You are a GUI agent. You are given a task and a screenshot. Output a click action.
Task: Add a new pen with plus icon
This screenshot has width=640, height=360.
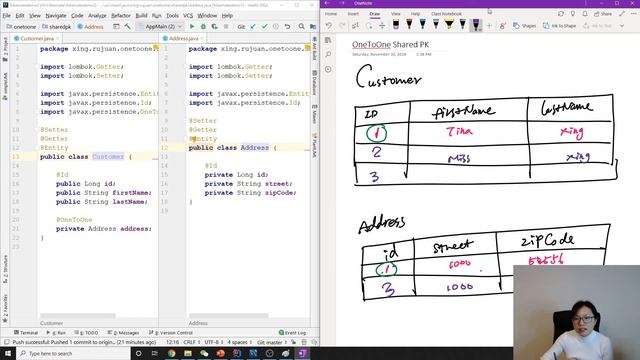(x=489, y=26)
